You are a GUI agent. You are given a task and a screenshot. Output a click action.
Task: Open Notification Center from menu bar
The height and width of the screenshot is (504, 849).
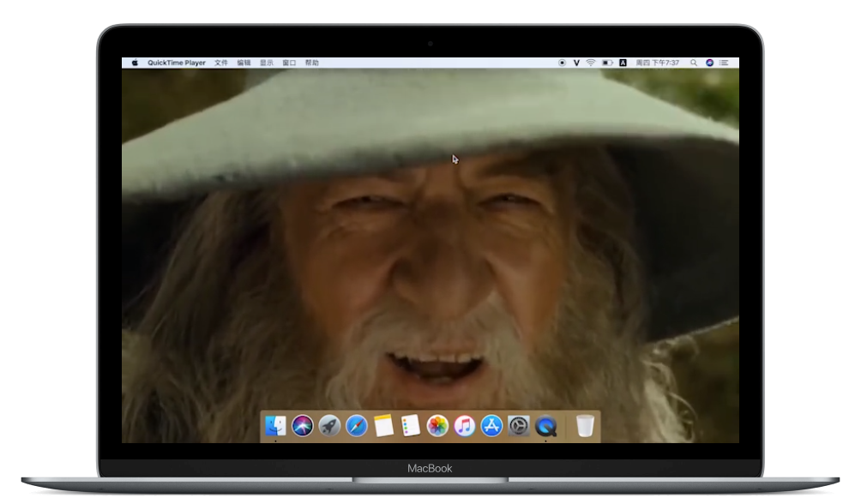pyautogui.click(x=725, y=63)
